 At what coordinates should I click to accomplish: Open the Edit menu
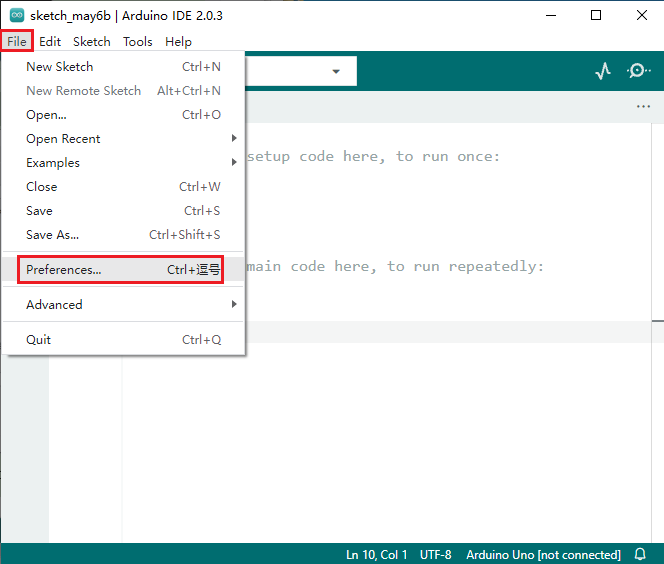50,41
